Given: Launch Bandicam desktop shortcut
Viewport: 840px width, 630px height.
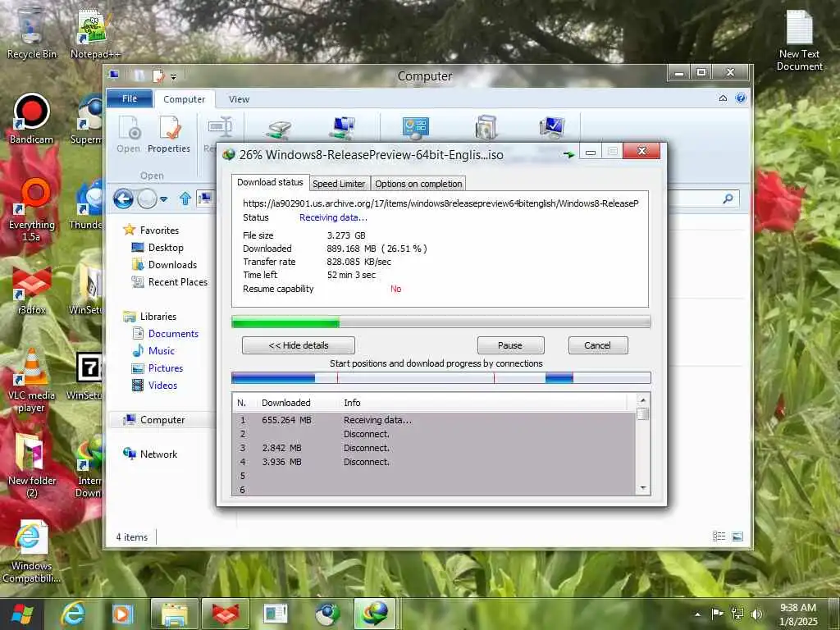Looking at the screenshot, I should (31, 119).
